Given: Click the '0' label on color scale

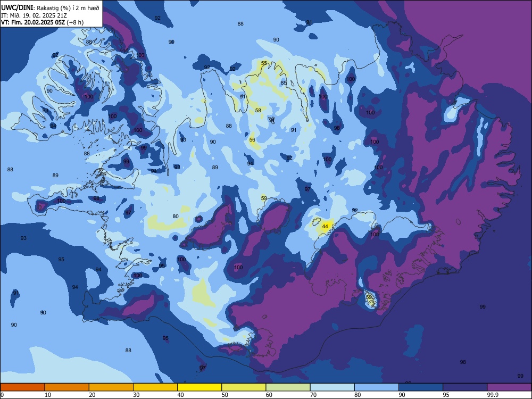Looking at the screenshot, I should [x=2, y=395].
